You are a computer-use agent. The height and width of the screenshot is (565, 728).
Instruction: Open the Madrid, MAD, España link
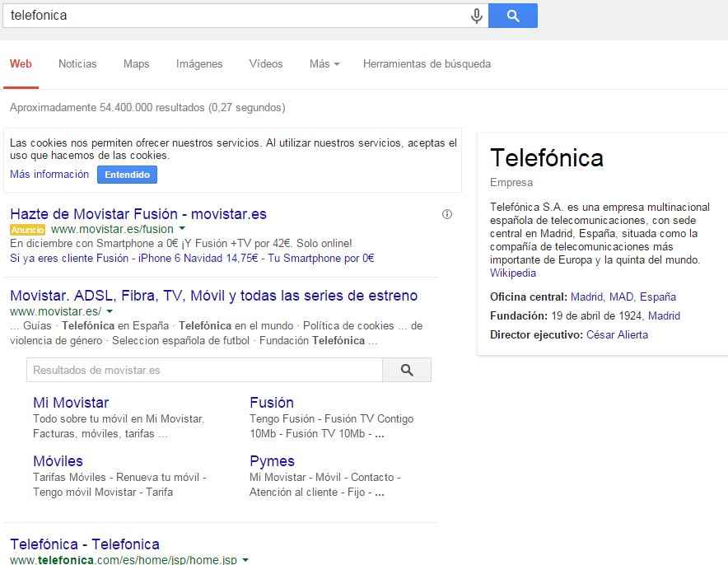[x=623, y=297]
